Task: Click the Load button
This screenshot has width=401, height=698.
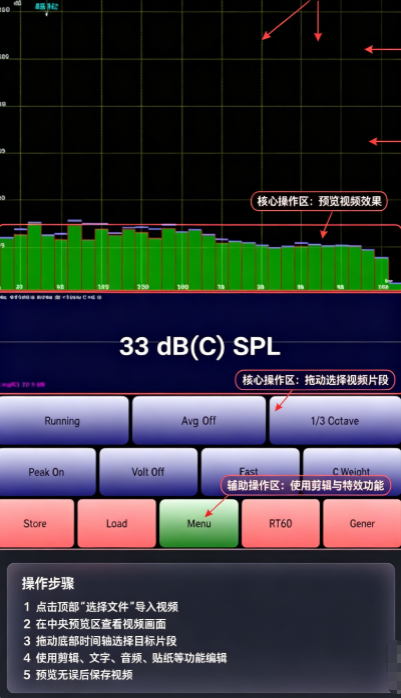Action: (117, 523)
